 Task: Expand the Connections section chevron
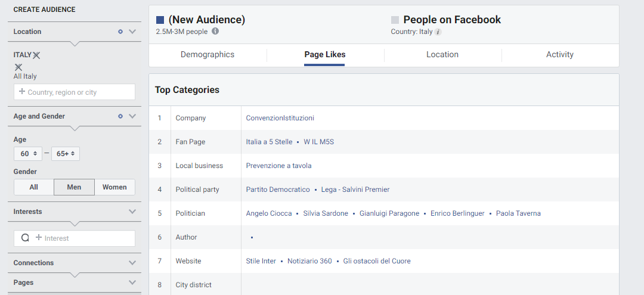132,263
